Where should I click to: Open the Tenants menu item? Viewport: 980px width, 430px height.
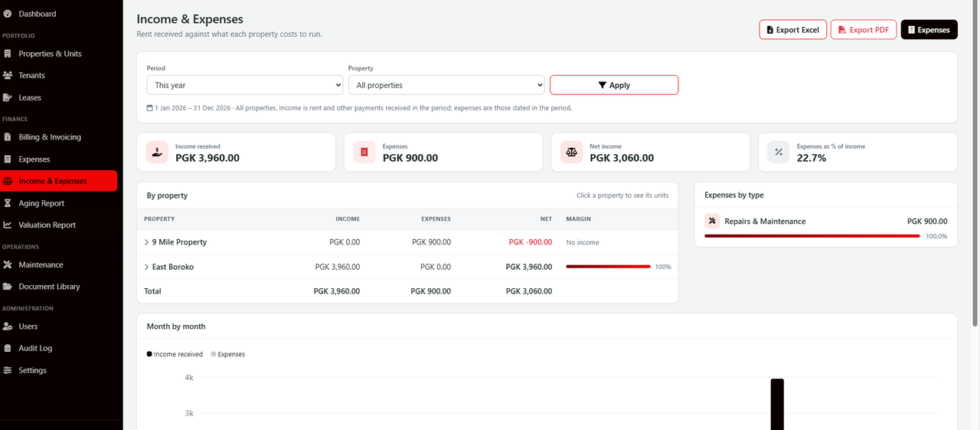pos(59,75)
